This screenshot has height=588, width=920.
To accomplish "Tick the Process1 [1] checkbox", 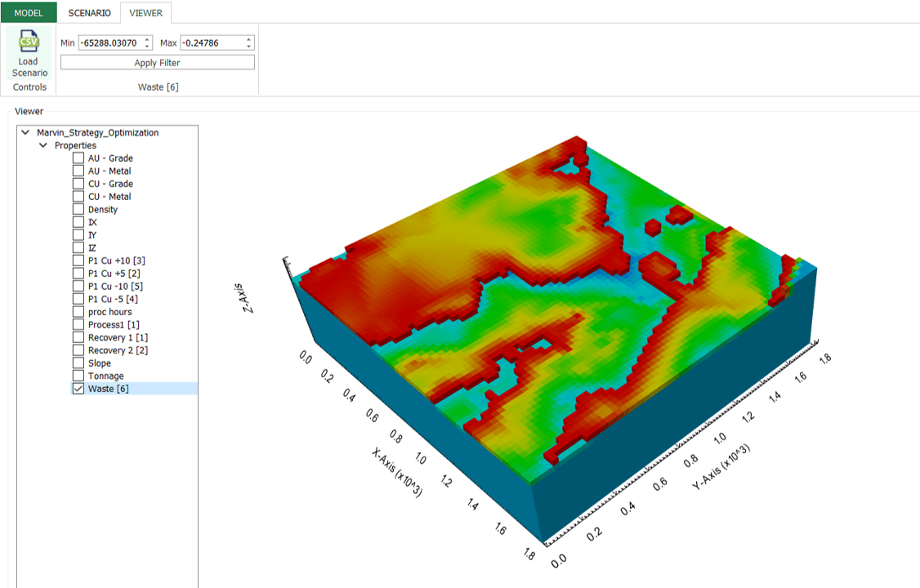I will click(78, 325).
